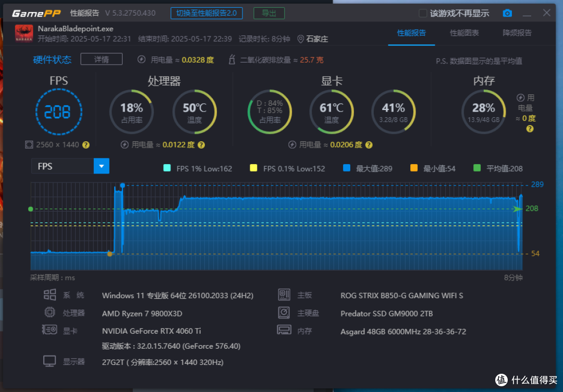
Task: Click the system (系统) Windows icon
Action: [50, 295]
